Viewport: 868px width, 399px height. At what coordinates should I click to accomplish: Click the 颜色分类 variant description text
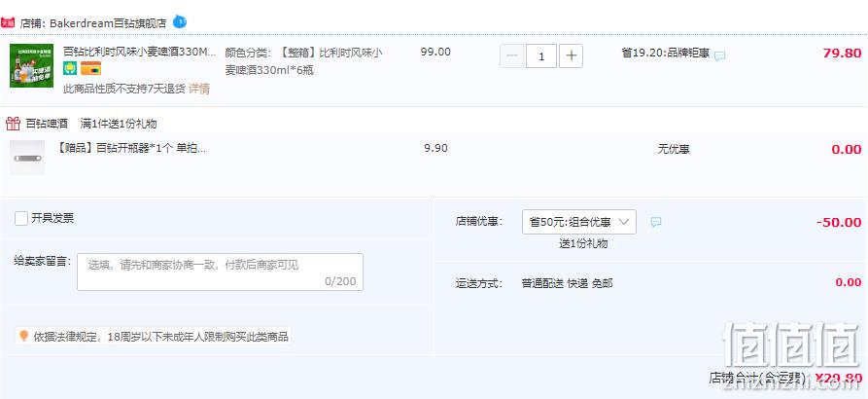[x=303, y=61]
